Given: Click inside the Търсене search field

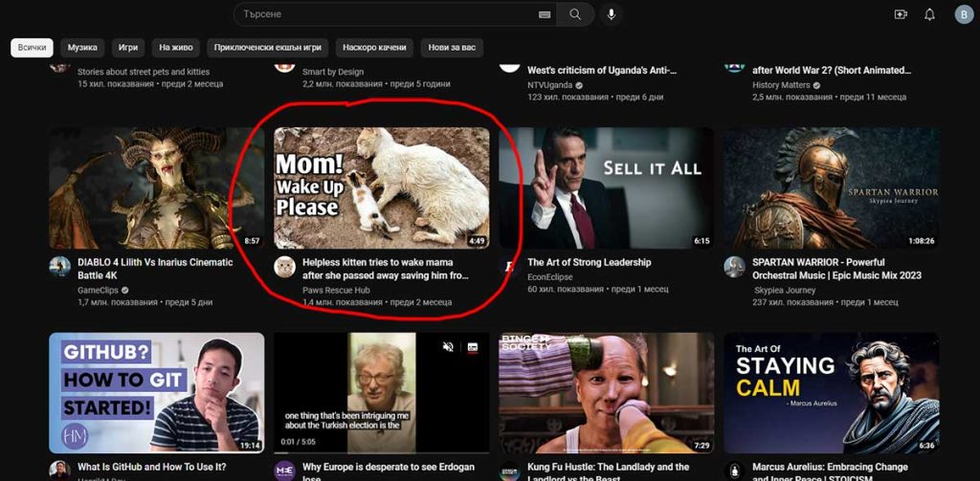Looking at the screenshot, I should click(x=383, y=14).
